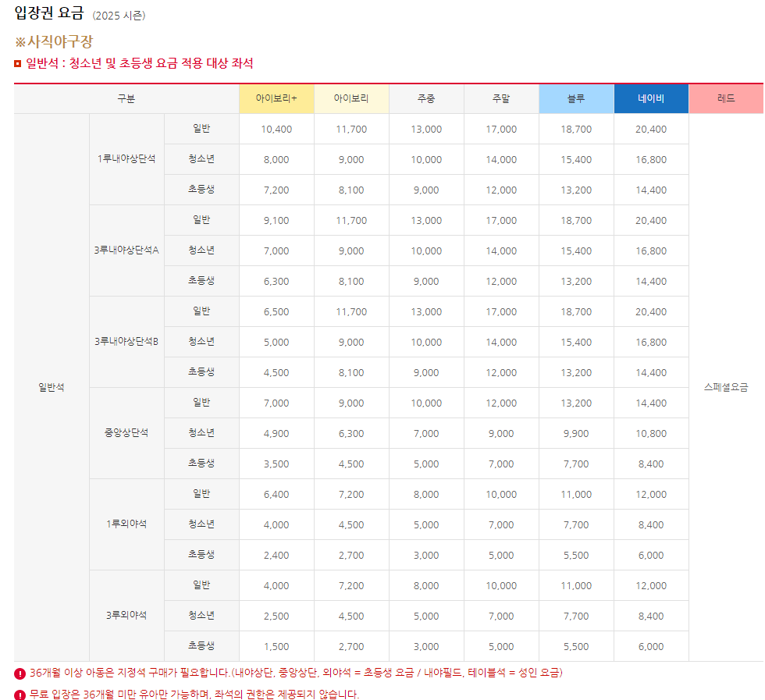Click the 18,700 블루 price for 3루내야상단석A 일반
Viewport: 765px width, 700px height.
(x=576, y=221)
